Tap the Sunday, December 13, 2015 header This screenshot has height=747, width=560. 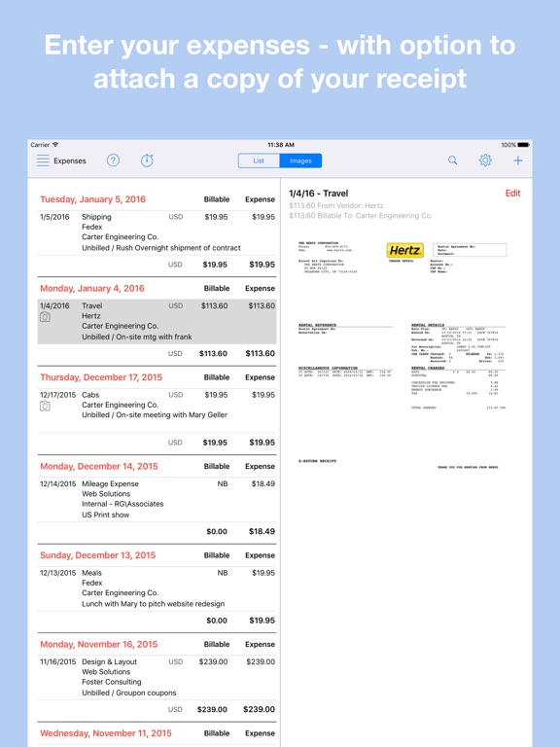97,555
